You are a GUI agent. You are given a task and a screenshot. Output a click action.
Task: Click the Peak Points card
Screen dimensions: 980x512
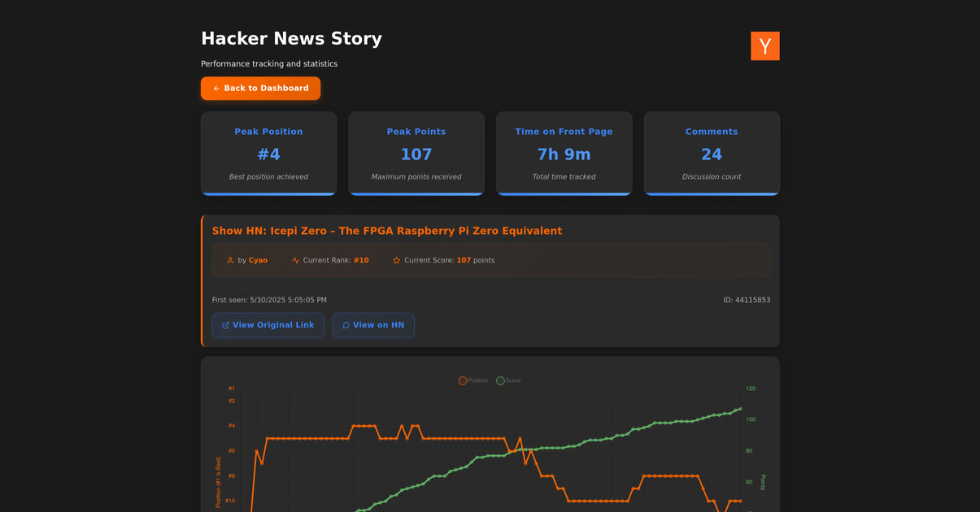pyautogui.click(x=416, y=154)
